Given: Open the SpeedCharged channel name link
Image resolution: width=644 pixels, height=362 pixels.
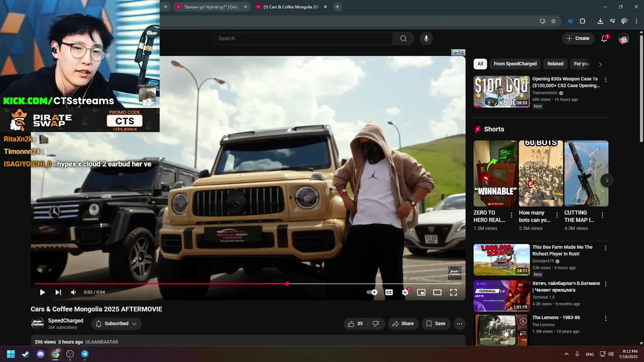Looking at the screenshot, I should pyautogui.click(x=65, y=321).
